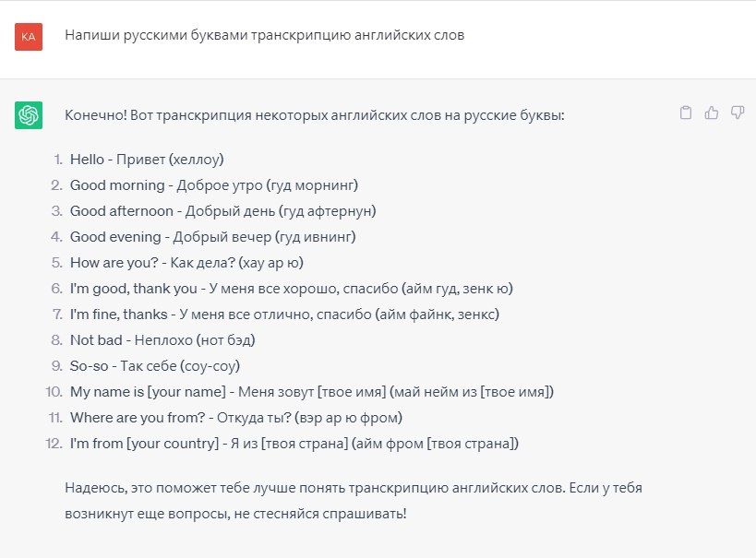Click the I'm fine, thanks line
This screenshot has width=756, height=558.
pos(284,315)
